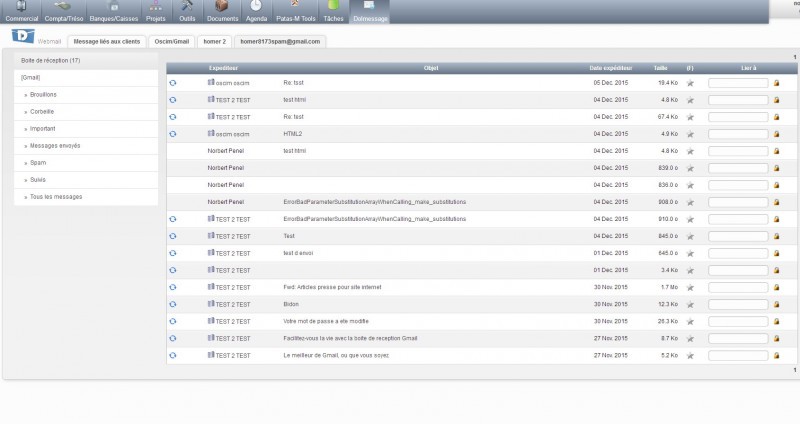Open Boîte de réception (17)
The width and height of the screenshot is (800, 424).
51,60
